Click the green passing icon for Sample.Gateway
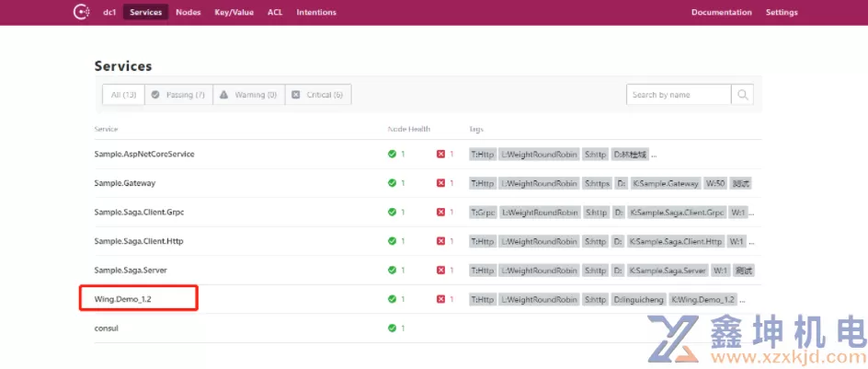This screenshot has width=868, height=369. click(x=392, y=183)
